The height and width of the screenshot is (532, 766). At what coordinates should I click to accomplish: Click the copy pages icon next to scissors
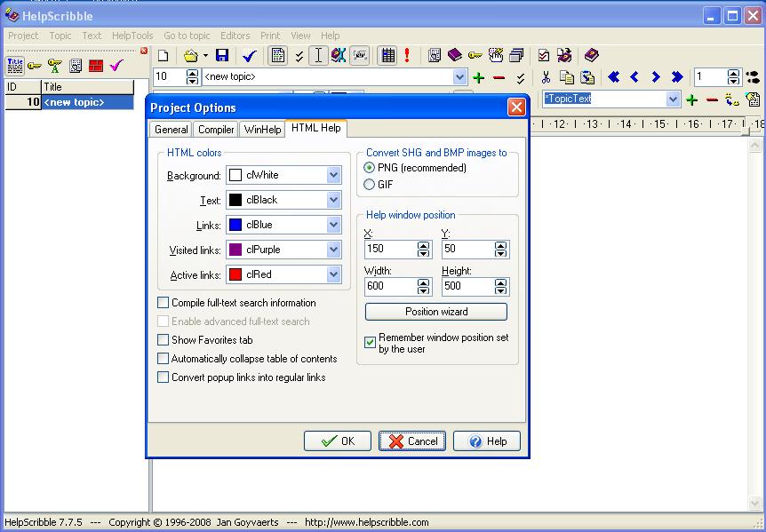pos(567,77)
